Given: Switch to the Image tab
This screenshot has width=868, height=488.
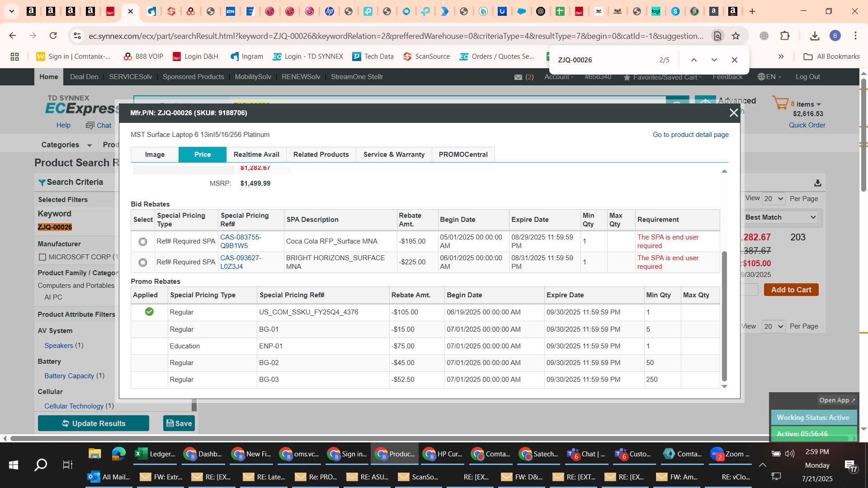Looking at the screenshot, I should tap(155, 155).
